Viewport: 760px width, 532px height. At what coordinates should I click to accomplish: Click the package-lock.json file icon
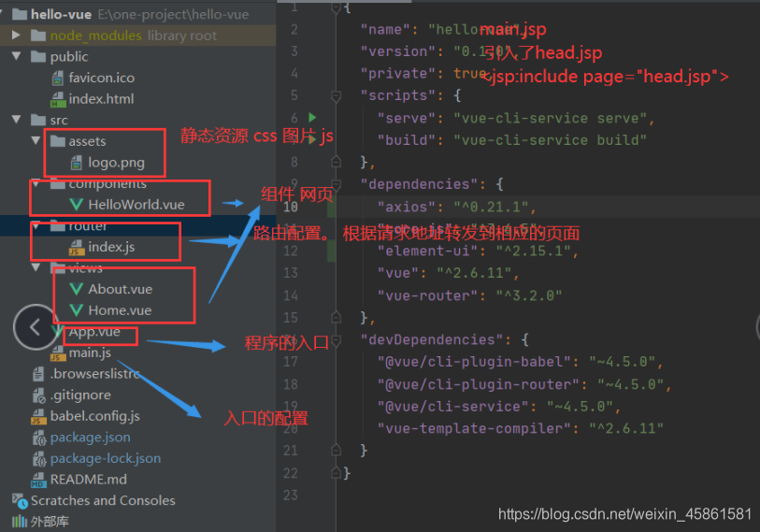coord(38,459)
